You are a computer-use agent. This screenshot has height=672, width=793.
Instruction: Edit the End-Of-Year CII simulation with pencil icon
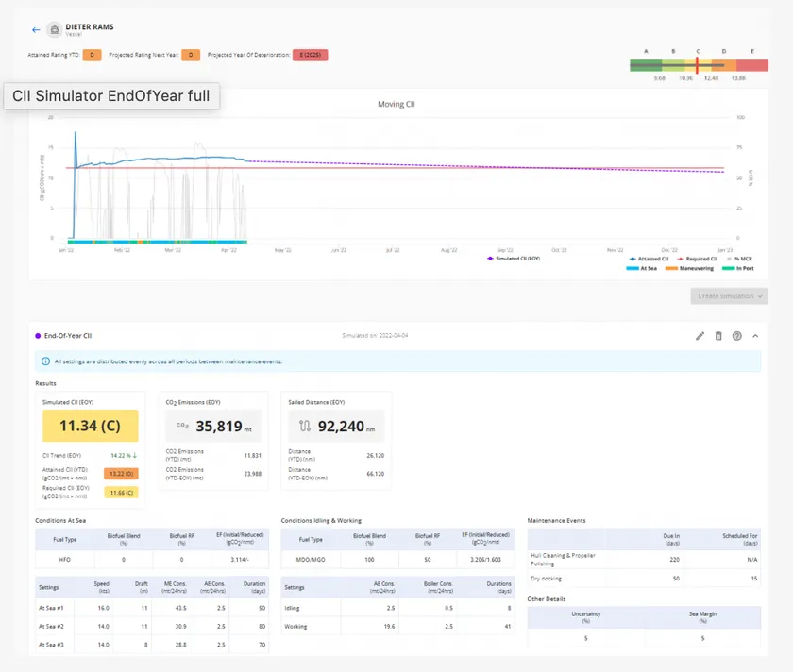700,335
